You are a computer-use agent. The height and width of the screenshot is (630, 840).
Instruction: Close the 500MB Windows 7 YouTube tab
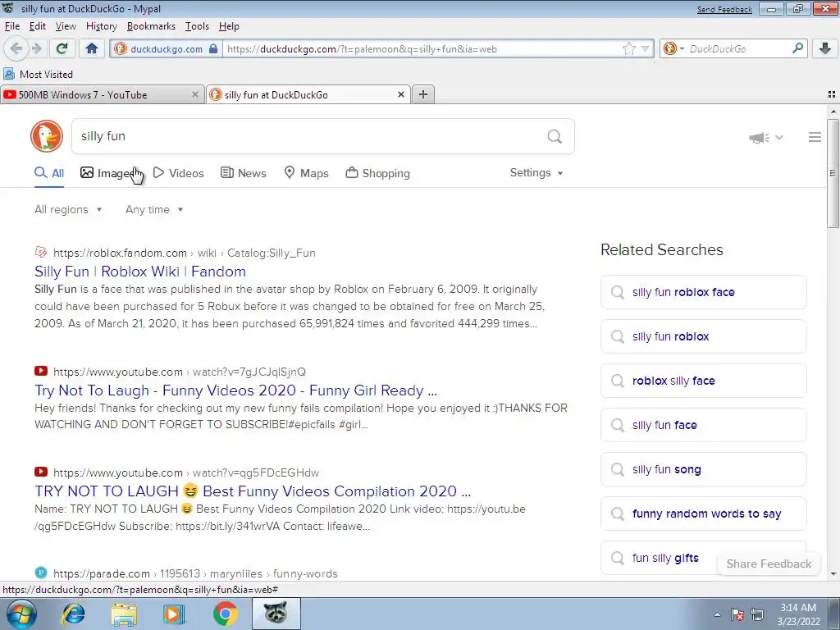point(195,94)
